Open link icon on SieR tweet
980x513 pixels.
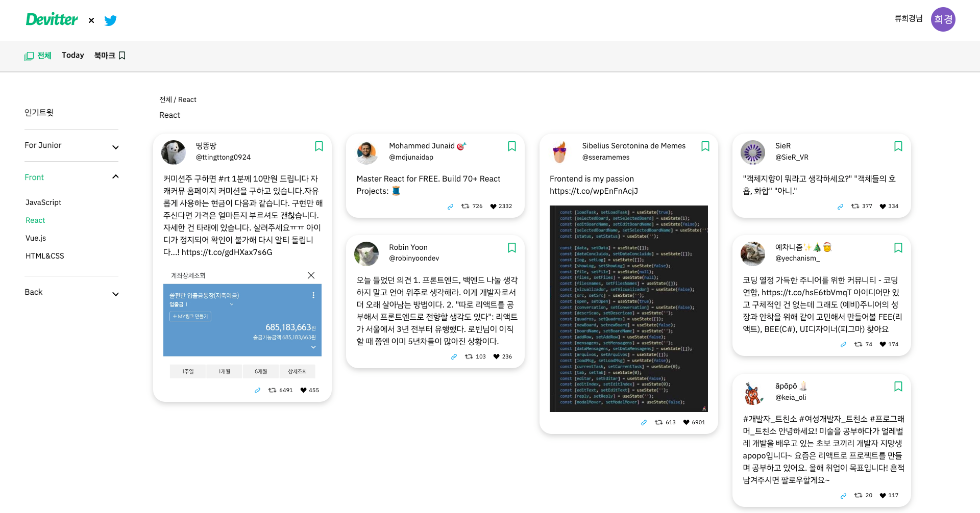click(x=840, y=207)
